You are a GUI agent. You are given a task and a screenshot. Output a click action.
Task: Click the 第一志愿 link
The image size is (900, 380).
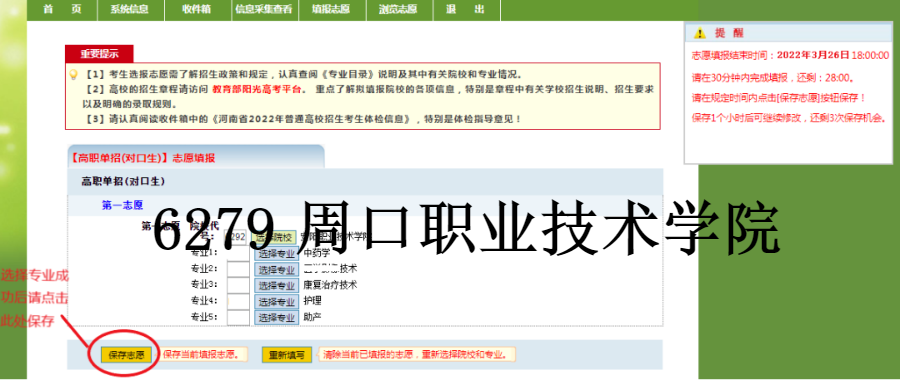tap(122, 205)
